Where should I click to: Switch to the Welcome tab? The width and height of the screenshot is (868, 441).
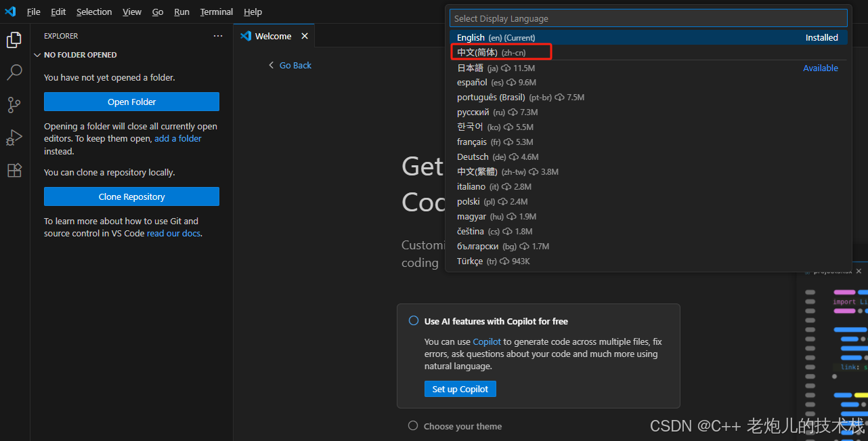274,36
